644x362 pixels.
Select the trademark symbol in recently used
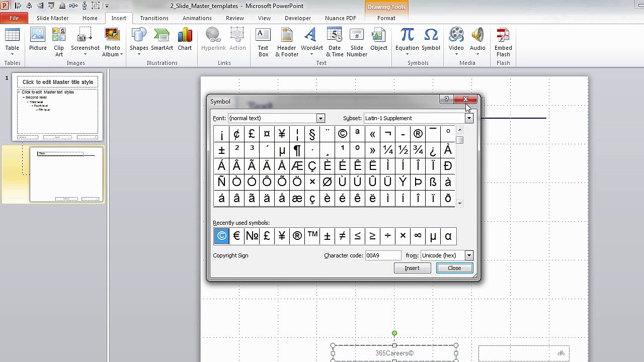click(312, 236)
